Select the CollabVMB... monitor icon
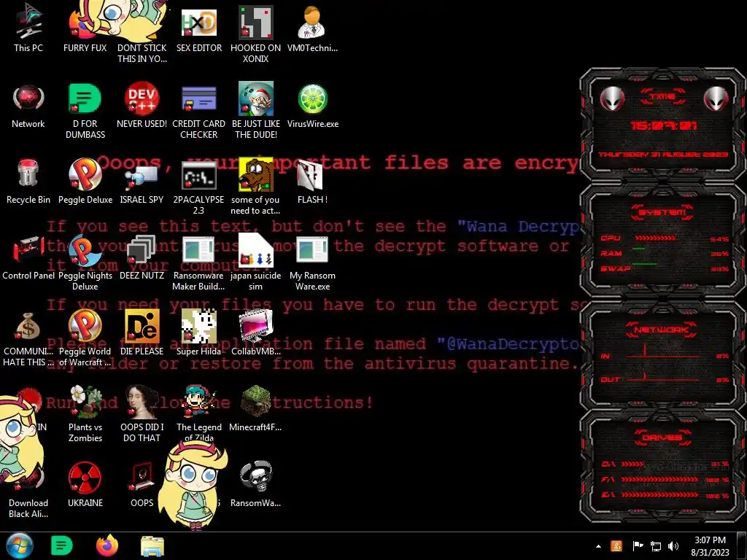Screen dimensions: 747x560 (x=256, y=333)
